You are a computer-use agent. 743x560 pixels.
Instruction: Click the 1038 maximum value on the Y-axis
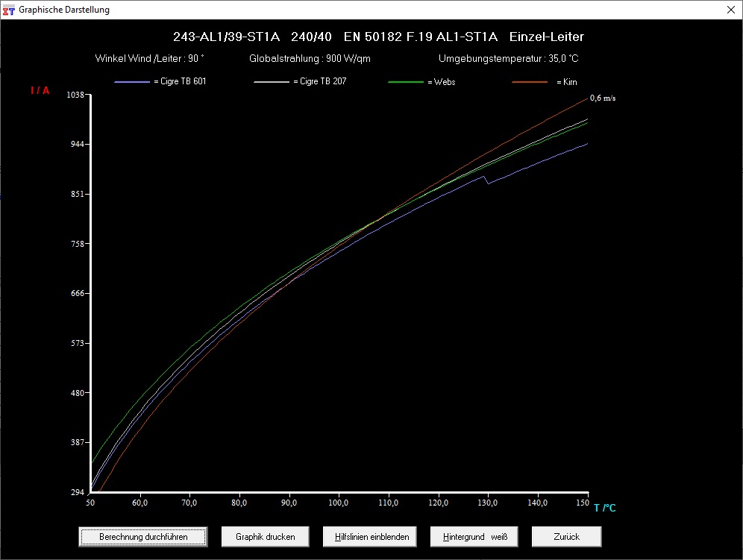point(77,95)
